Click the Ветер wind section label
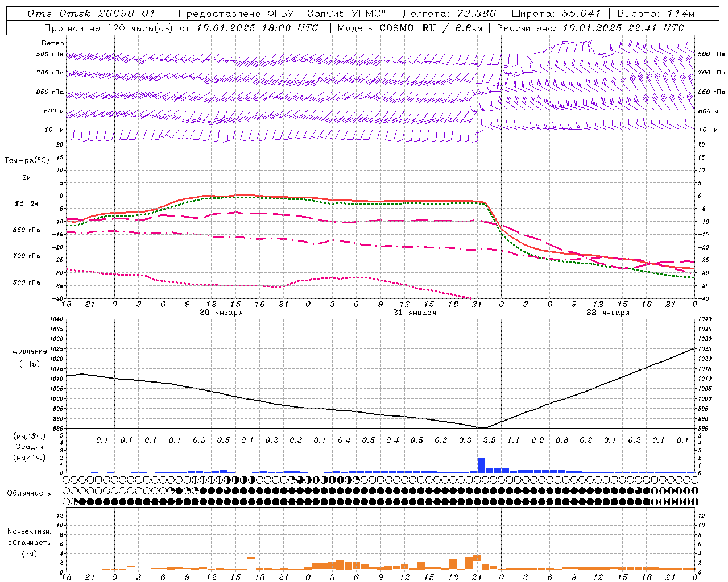This screenshot has width=728, height=582. point(53,43)
